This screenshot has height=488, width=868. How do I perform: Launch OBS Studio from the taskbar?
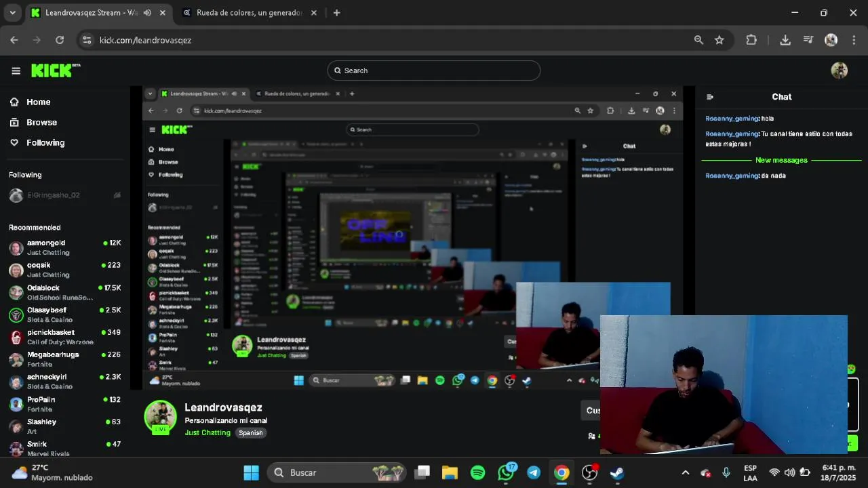(590, 472)
